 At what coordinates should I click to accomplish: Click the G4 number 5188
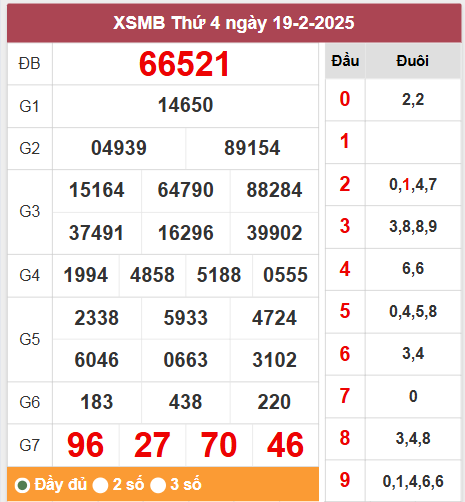click(219, 275)
